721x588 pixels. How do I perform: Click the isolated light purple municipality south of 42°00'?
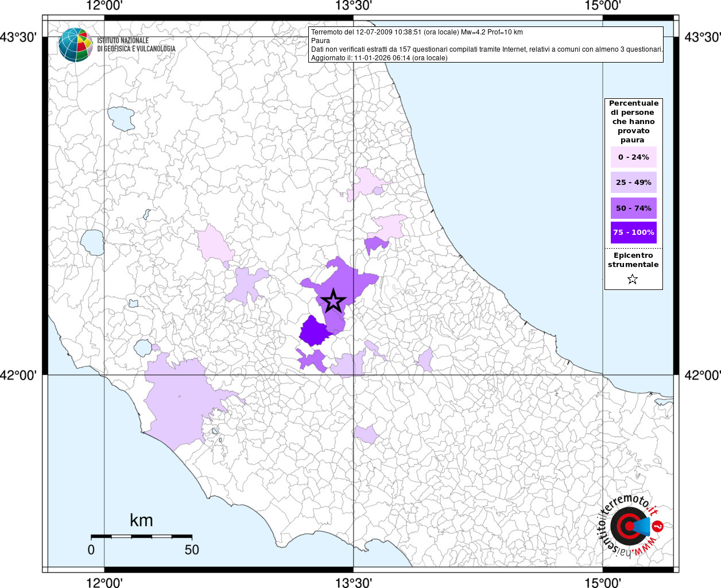click(x=366, y=434)
